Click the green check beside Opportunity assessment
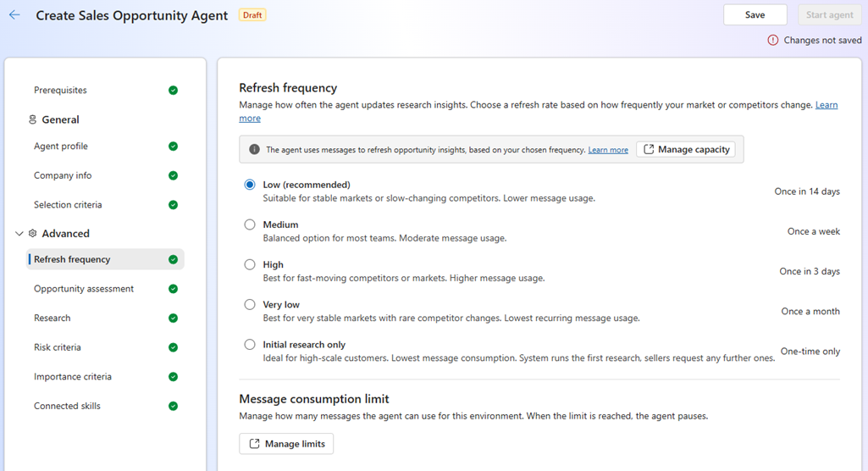The image size is (868, 471). [174, 289]
